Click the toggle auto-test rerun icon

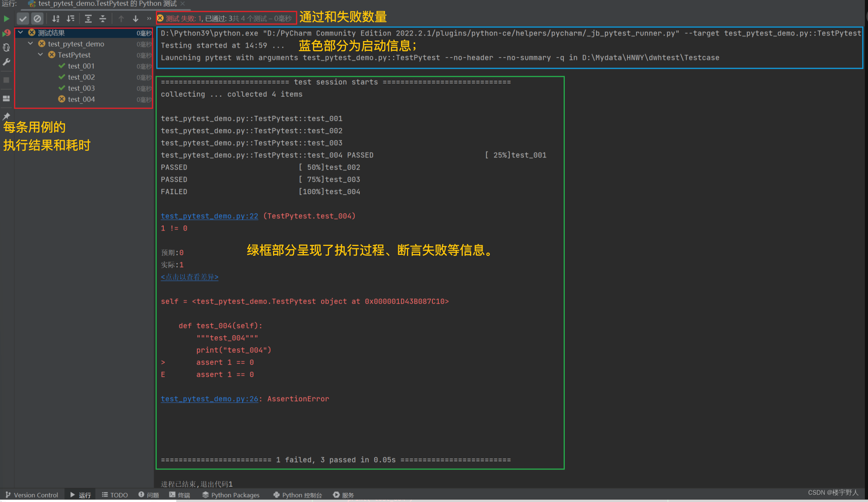pyautogui.click(x=6, y=47)
